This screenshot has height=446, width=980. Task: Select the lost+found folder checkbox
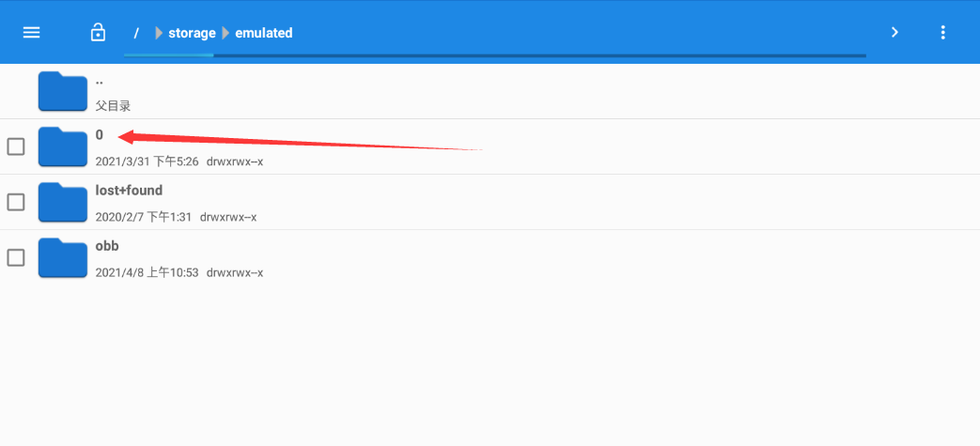pos(16,202)
